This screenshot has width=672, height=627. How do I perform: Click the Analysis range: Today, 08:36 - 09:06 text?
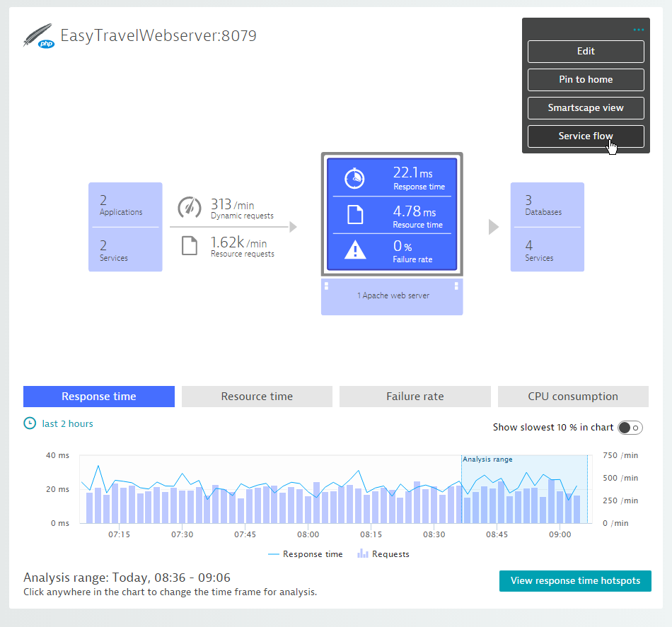click(127, 578)
